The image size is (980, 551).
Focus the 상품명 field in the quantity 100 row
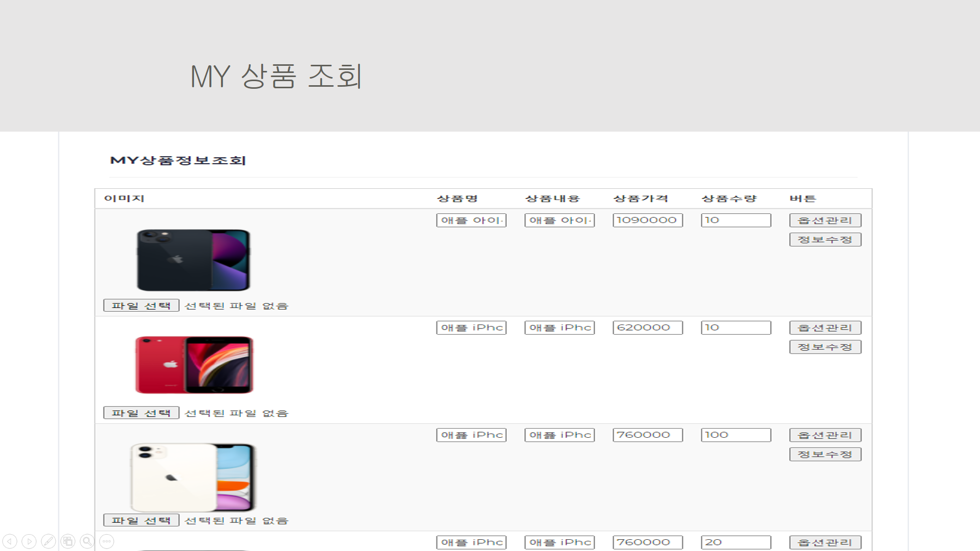click(471, 435)
